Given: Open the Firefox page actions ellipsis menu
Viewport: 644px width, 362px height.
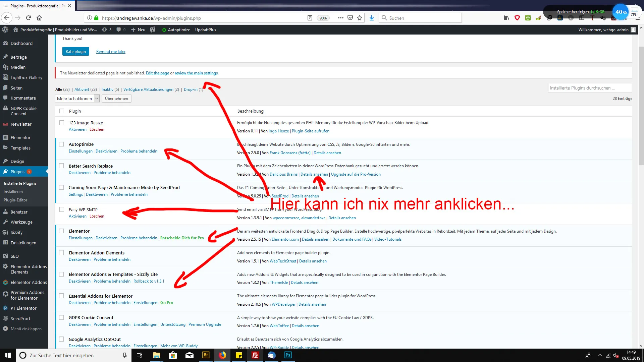Looking at the screenshot, I should coord(341,18).
